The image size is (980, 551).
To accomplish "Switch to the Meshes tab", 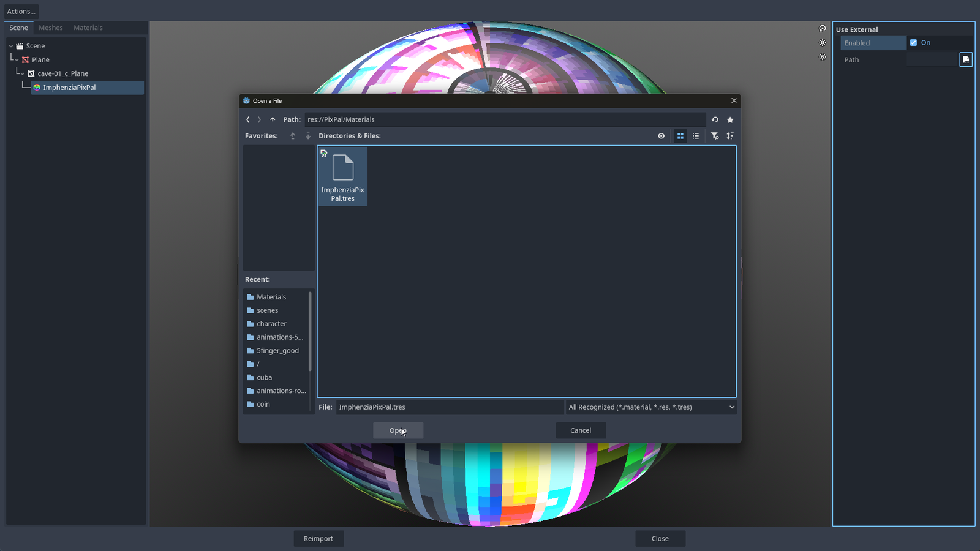I will [x=50, y=28].
